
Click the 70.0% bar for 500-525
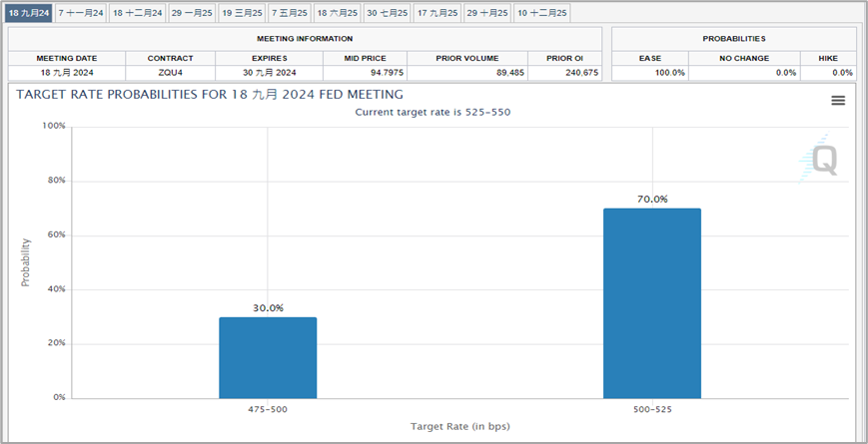click(x=652, y=303)
